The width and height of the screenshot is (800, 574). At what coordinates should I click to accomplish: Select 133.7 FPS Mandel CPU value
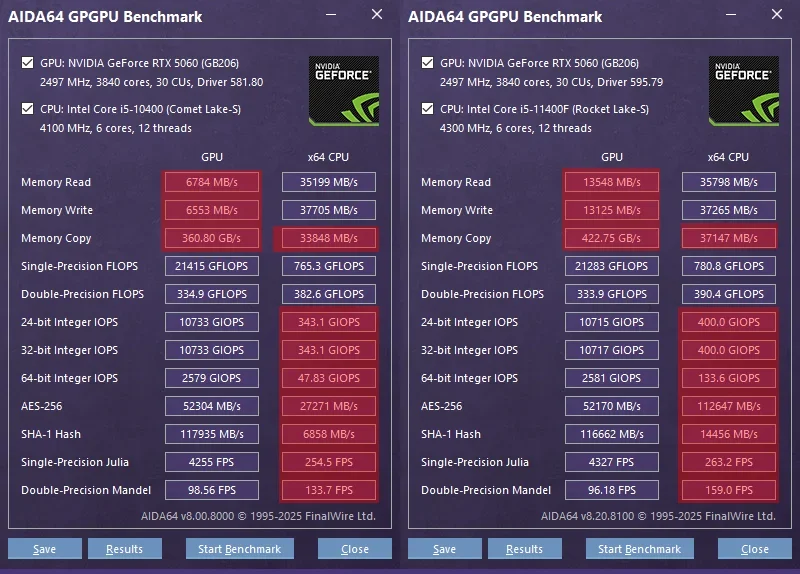pos(329,490)
